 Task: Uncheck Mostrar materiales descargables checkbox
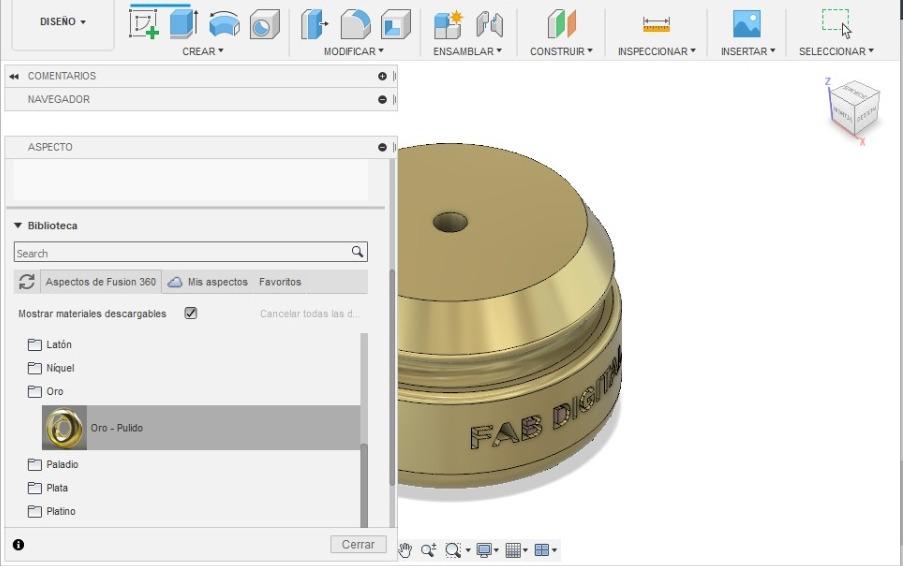pos(191,313)
